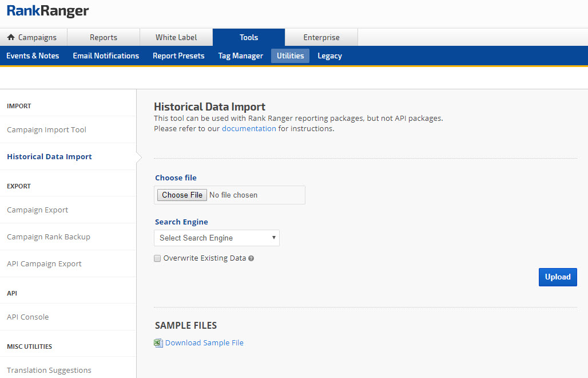Enable the Overwrite Existing Data checkbox
Viewport: 588px width, 378px height.
[x=157, y=258]
